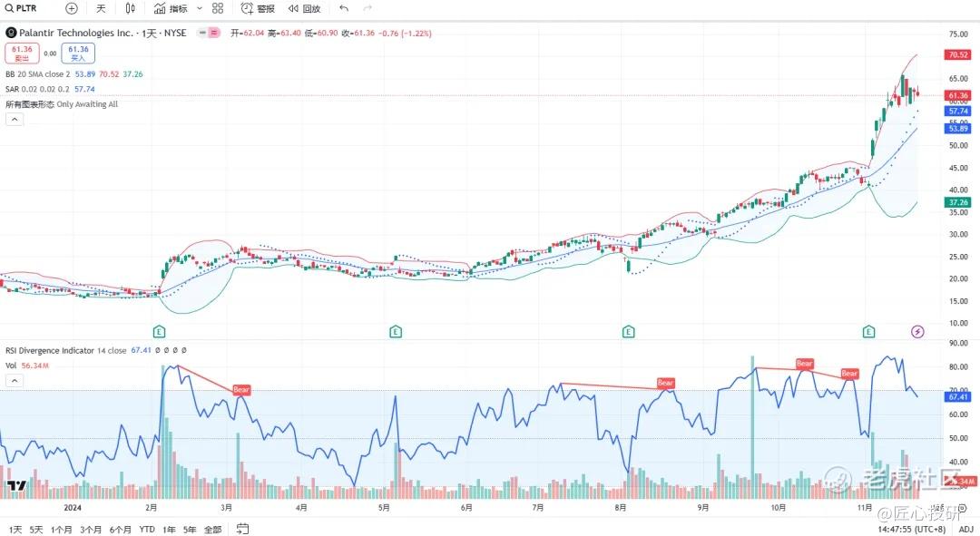Click the November earnings E marker
Screen dimensions: 980x536
868,332
